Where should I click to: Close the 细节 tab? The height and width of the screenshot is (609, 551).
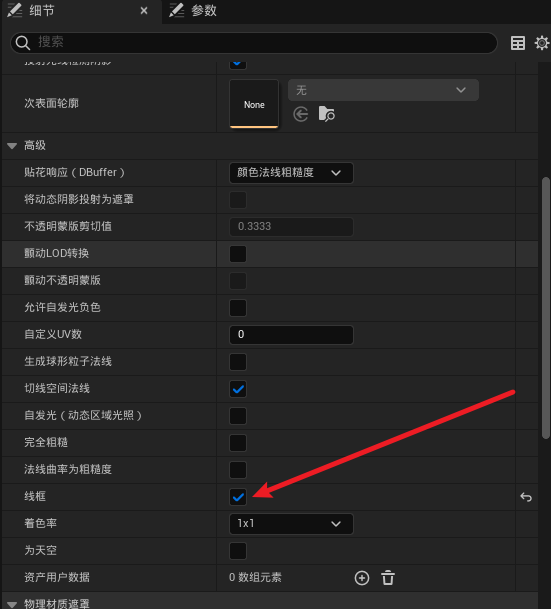click(x=144, y=11)
